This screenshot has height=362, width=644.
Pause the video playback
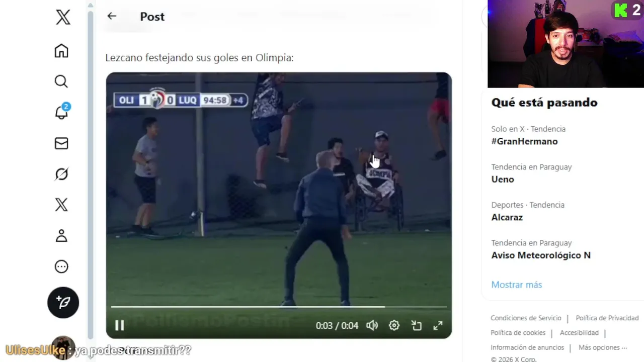click(119, 325)
